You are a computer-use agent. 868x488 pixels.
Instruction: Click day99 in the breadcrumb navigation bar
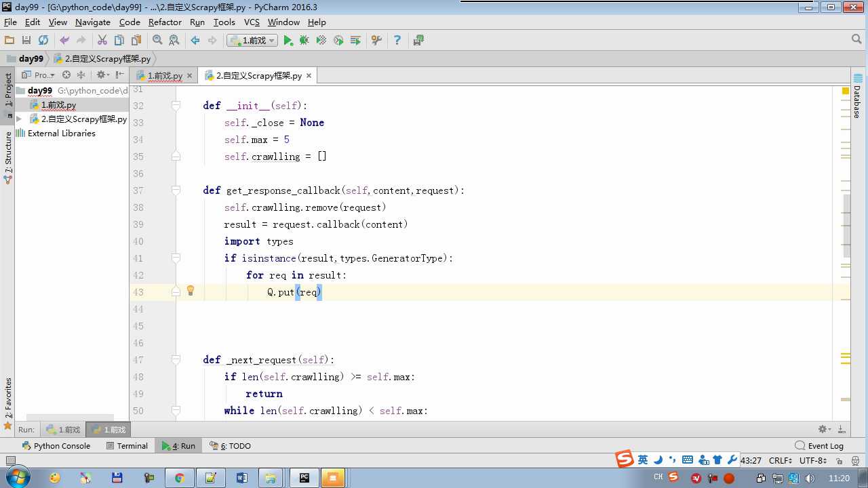[x=25, y=59]
